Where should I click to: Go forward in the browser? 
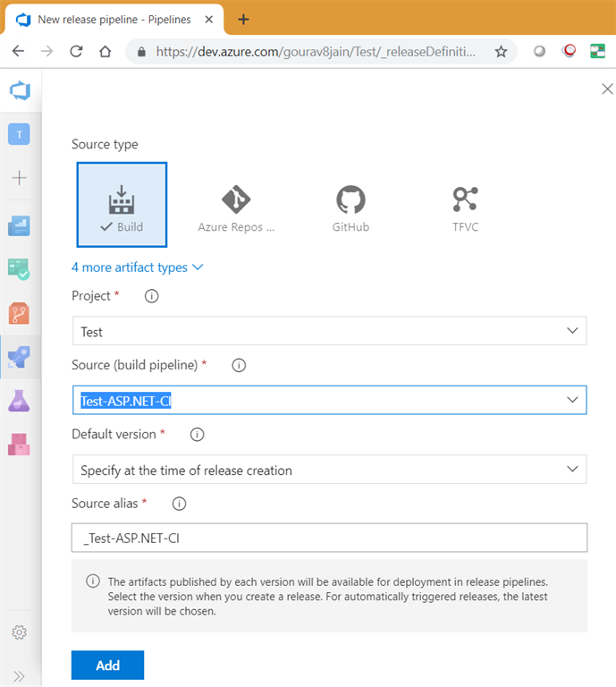coord(46,51)
